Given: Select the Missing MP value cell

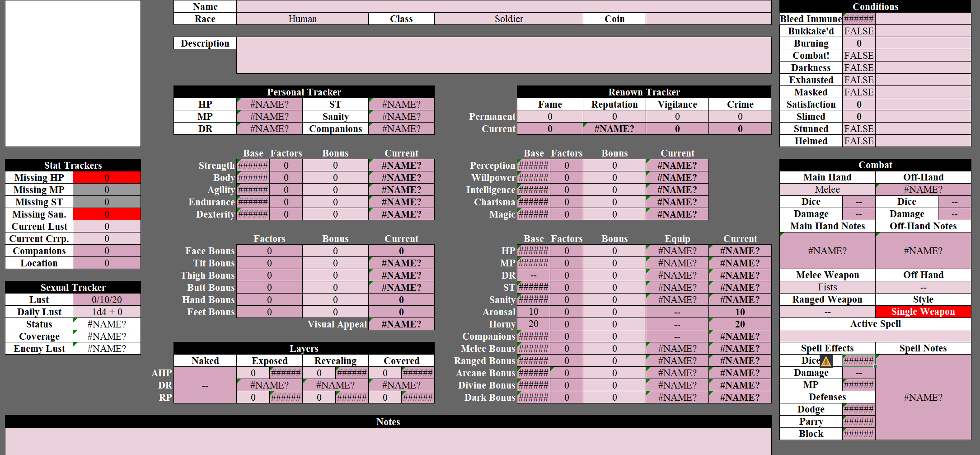Looking at the screenshot, I should coord(107,190).
